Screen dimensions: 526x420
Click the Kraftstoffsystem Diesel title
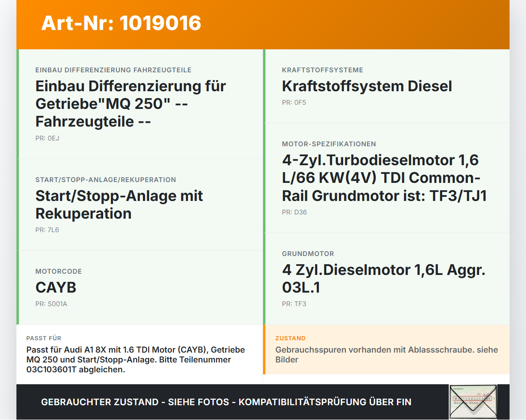pyautogui.click(x=367, y=86)
